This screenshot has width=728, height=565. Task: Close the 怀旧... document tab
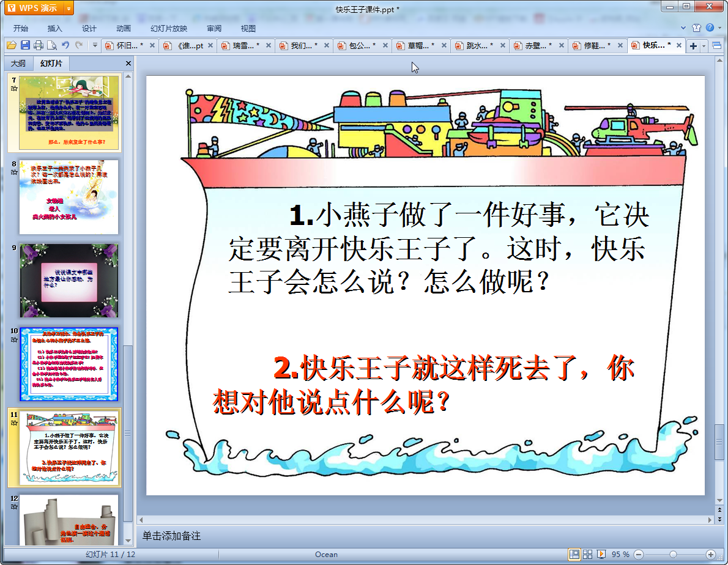click(152, 45)
